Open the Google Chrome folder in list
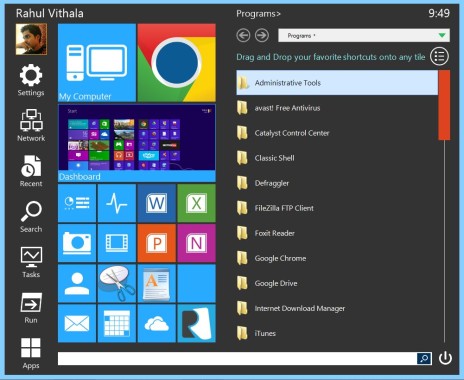Viewport: 464px width, 380px height. 337,258
